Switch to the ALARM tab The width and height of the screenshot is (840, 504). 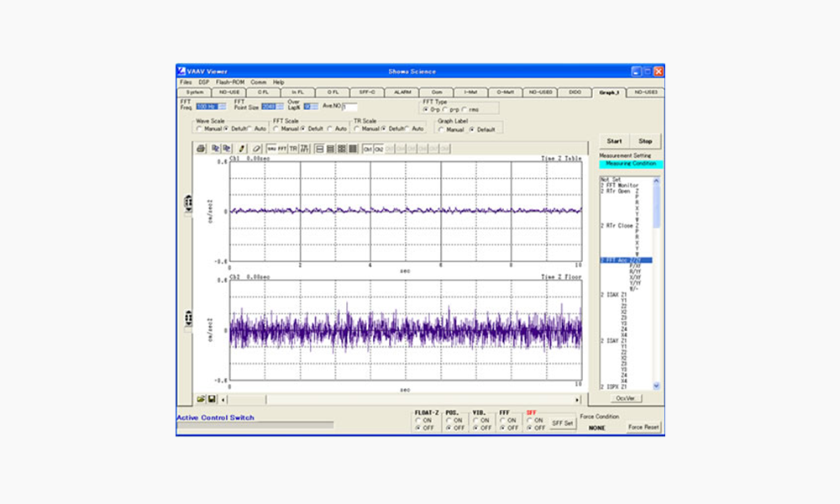tap(402, 92)
